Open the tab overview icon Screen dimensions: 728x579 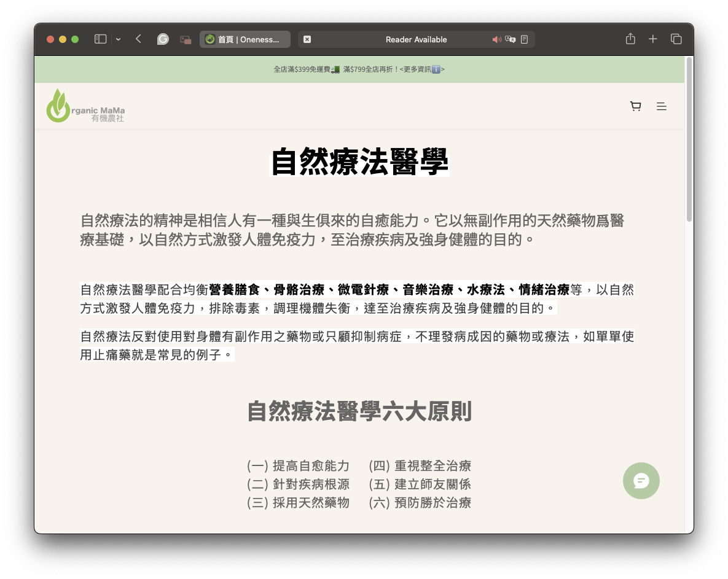tap(676, 38)
